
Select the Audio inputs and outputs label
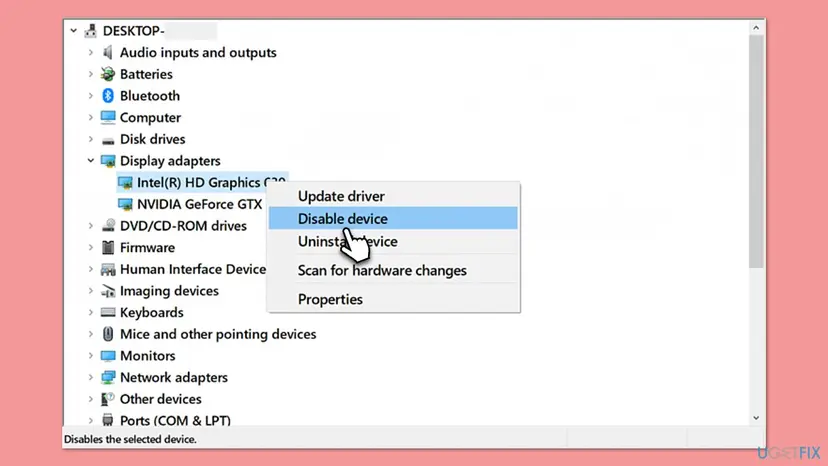(198, 52)
